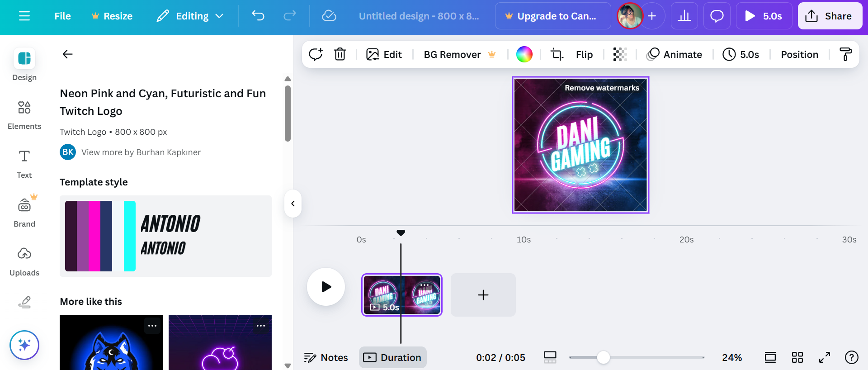Viewport: 868px width, 370px height.
Task: Open the rainbow color picker
Action: 524,54
